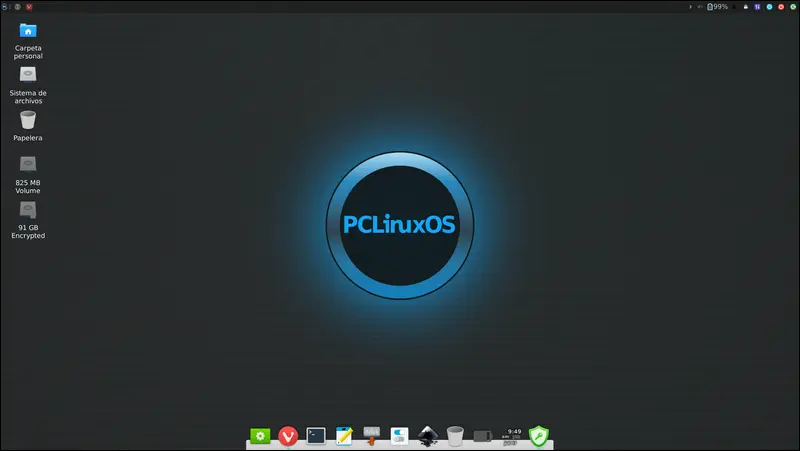Image resolution: width=800 pixels, height=451 pixels.
Task: Open the PCLinuxOS main menu in top panel
Action: (5, 7)
